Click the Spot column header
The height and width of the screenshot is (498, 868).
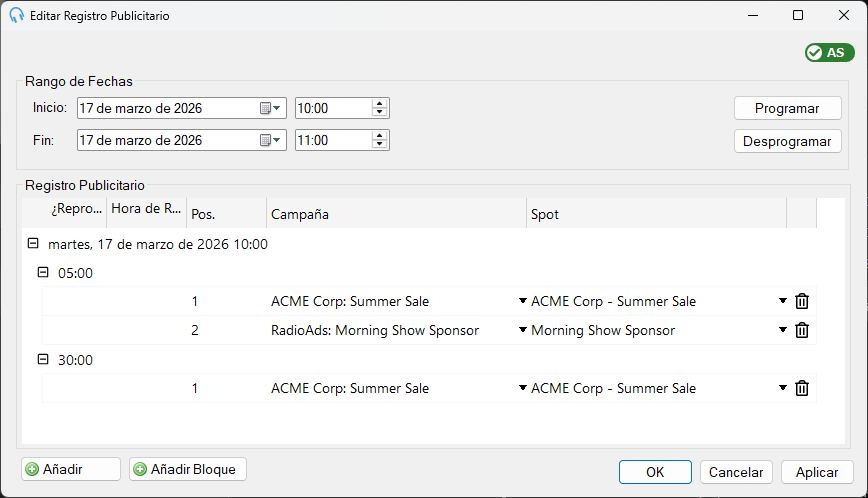(656, 214)
